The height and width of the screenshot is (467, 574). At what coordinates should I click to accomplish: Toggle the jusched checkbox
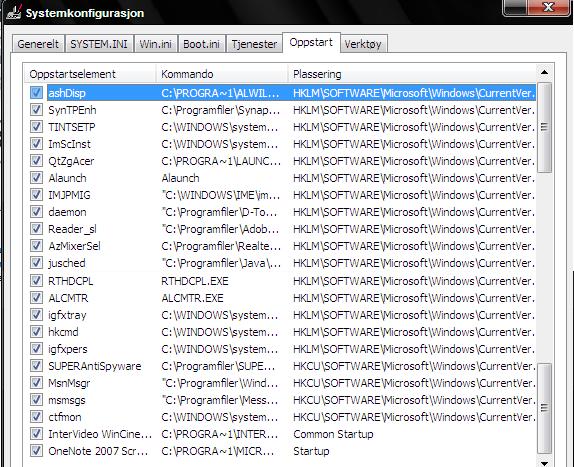point(36,263)
